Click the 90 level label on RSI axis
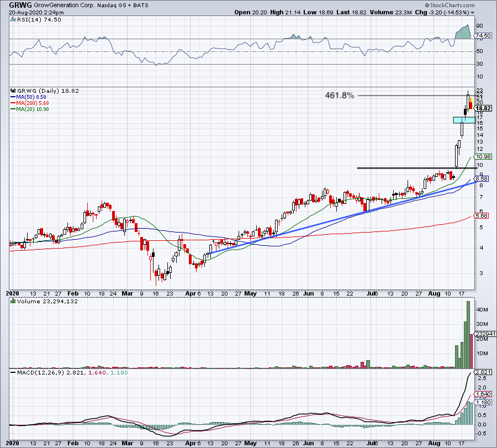This screenshot has height=448, width=497. (479, 26)
